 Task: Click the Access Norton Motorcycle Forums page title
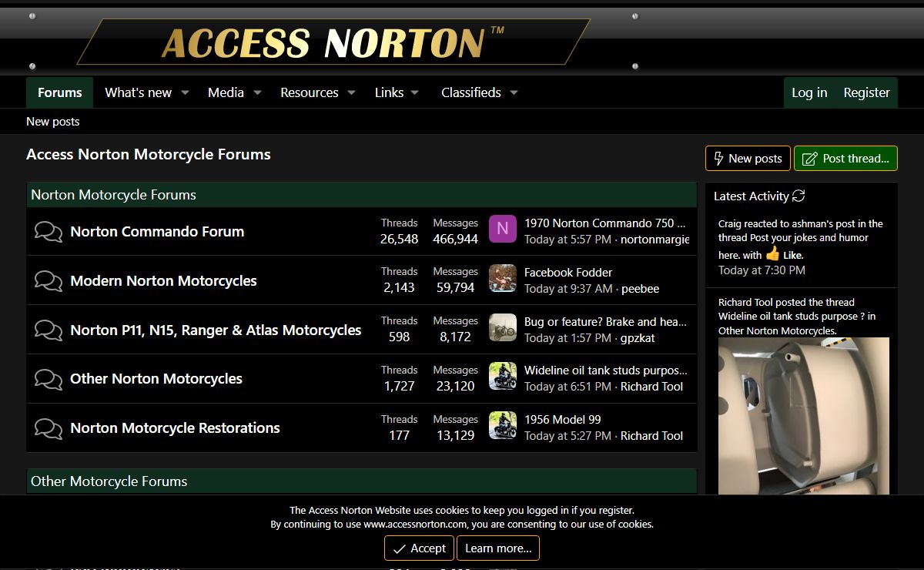149,154
